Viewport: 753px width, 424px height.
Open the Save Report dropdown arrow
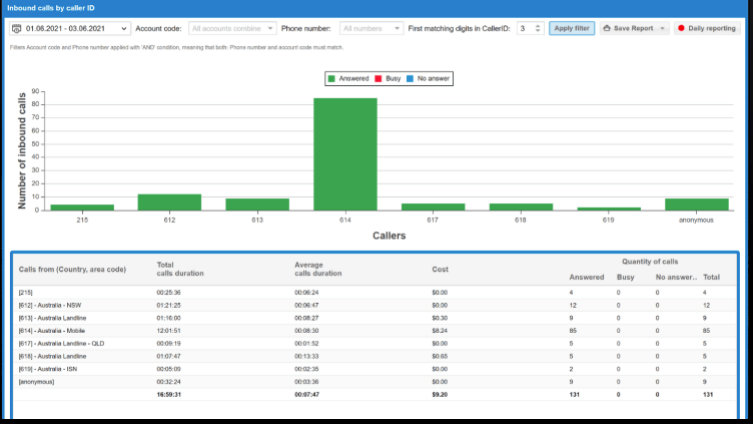click(662, 29)
